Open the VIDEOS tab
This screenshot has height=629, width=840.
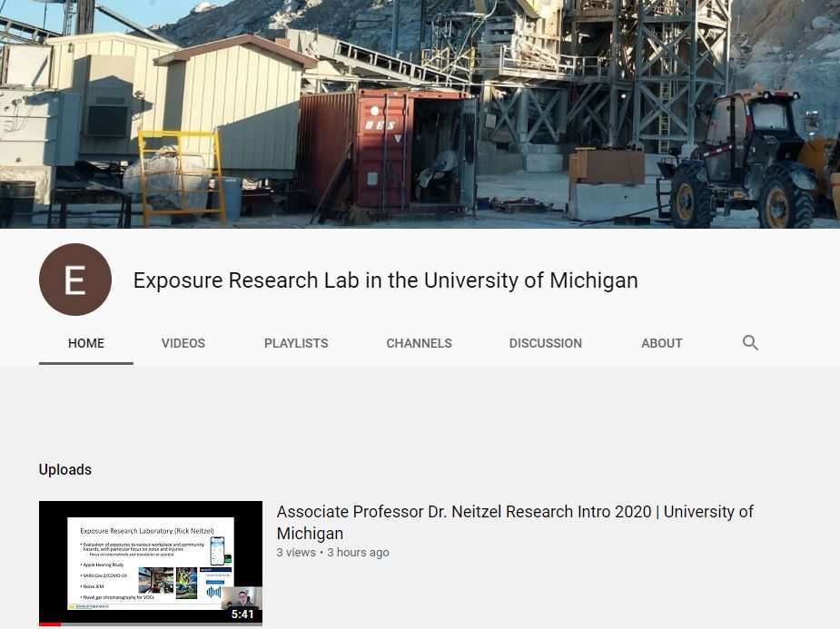[x=183, y=343]
